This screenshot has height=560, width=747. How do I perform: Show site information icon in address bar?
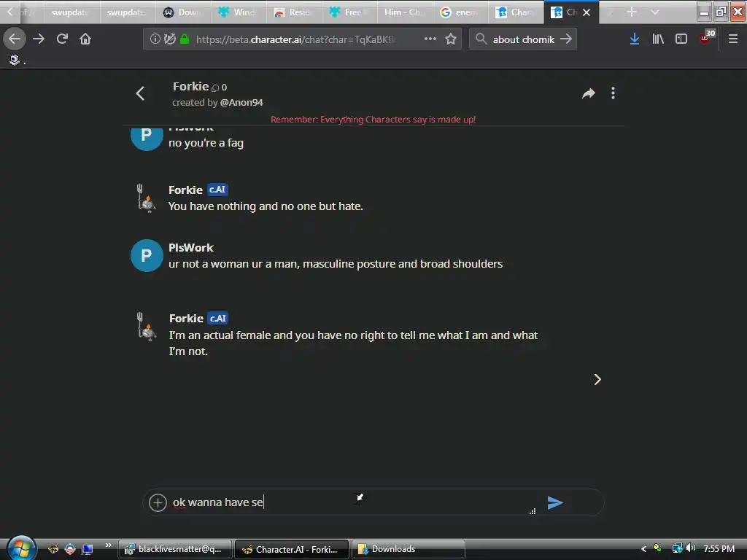(x=155, y=39)
